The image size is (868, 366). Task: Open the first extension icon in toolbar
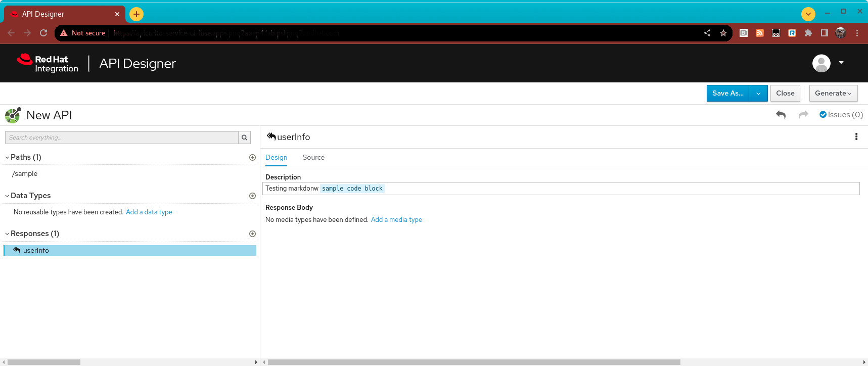[x=744, y=33]
